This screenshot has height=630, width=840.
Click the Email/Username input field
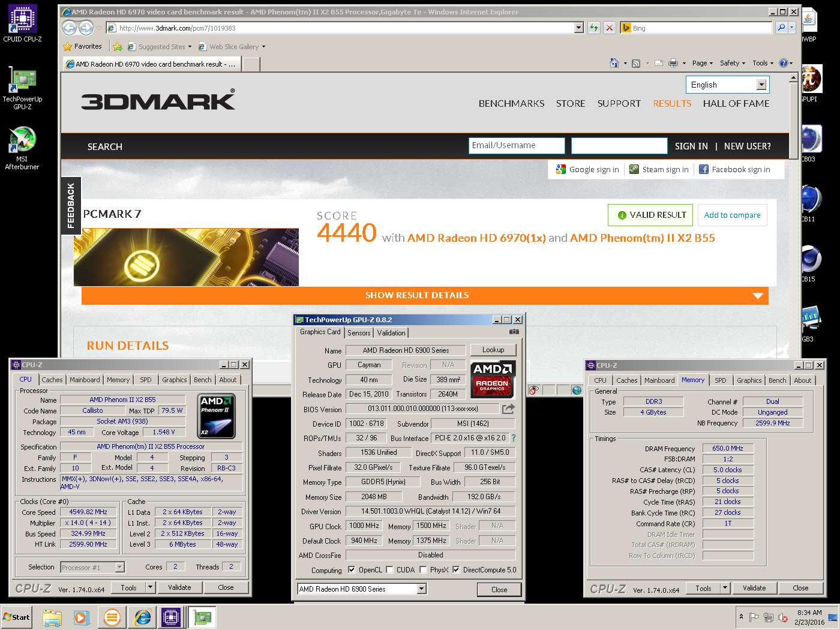517,146
